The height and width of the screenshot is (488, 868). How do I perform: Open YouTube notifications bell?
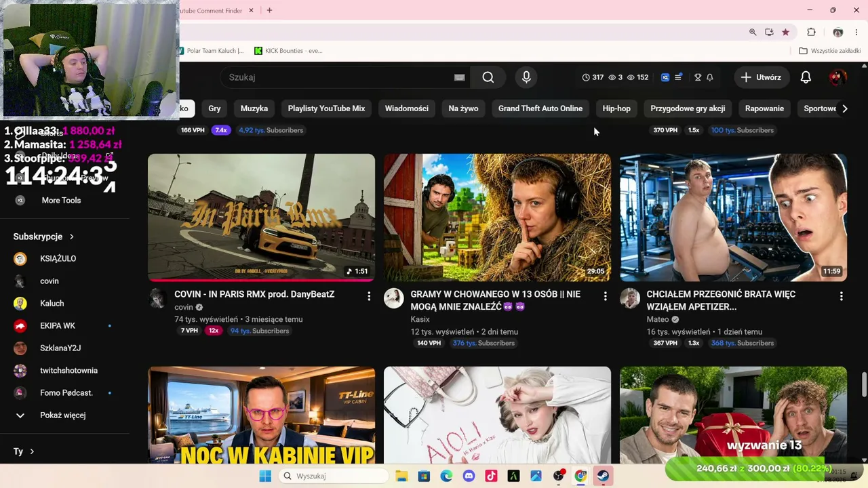[806, 77]
